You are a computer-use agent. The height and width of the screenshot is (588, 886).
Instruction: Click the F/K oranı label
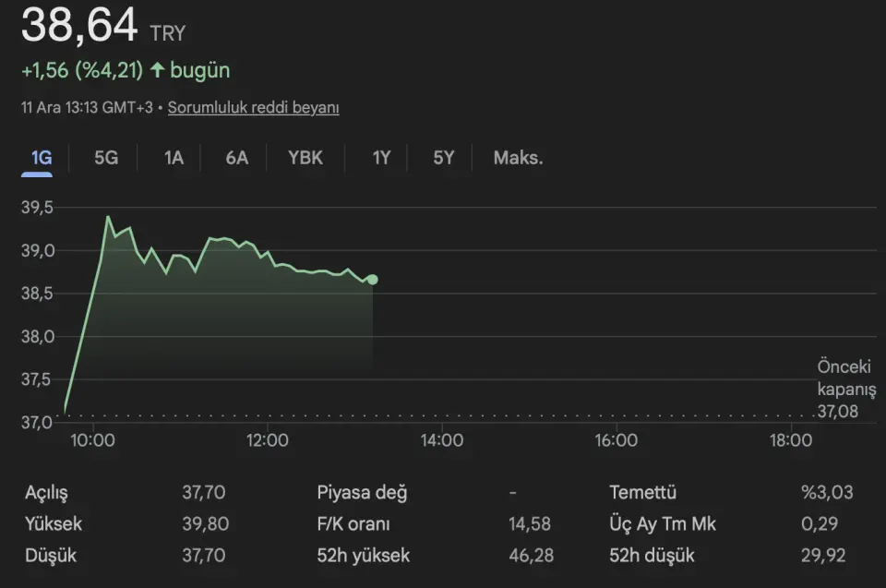353,524
